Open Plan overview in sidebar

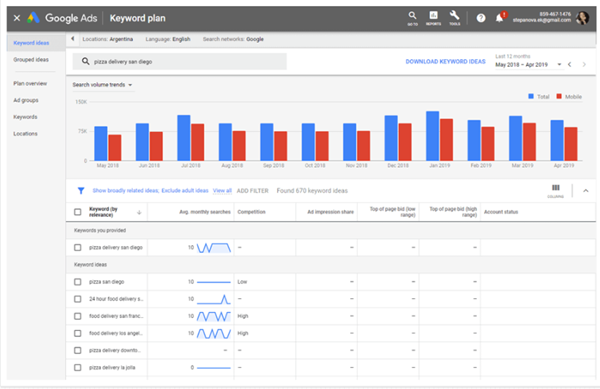click(x=30, y=83)
